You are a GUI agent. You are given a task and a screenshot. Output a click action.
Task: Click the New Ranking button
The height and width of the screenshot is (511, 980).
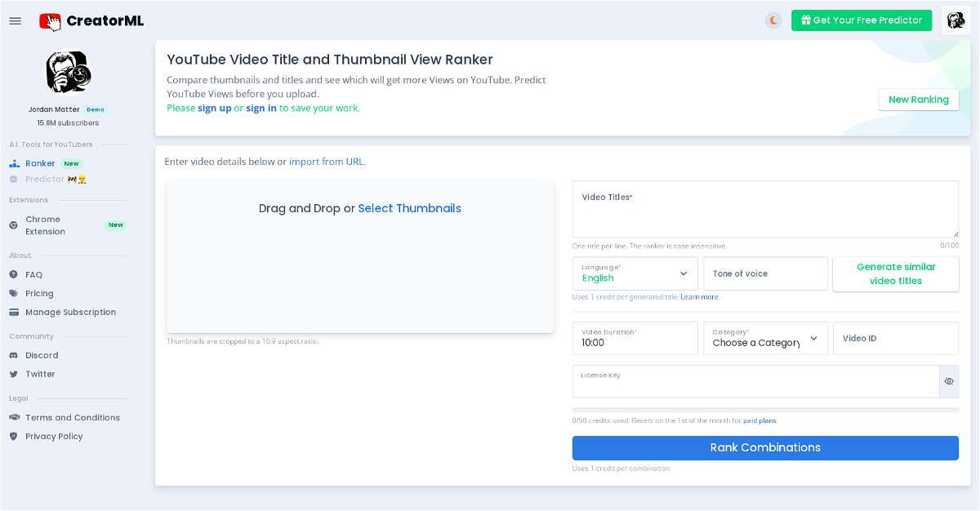(x=918, y=100)
